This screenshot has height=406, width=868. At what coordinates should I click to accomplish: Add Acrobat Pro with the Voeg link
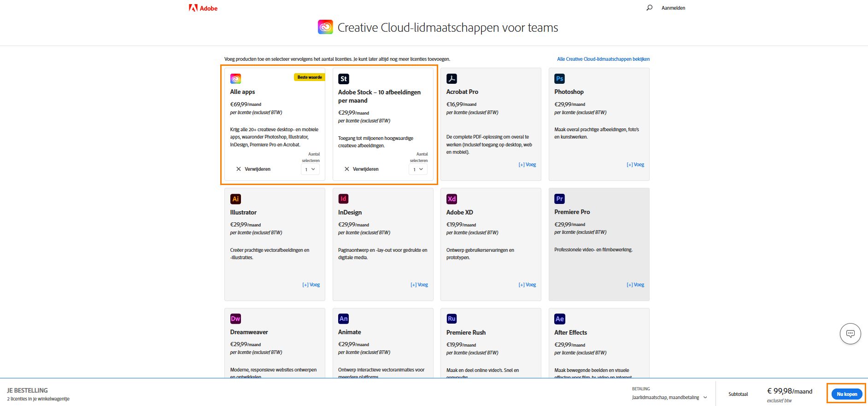tap(527, 164)
